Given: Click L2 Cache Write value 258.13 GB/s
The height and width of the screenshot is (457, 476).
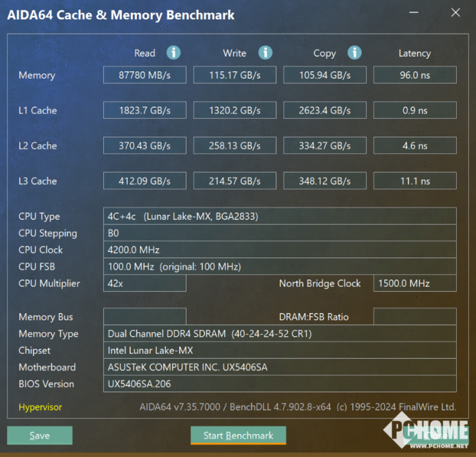Looking at the screenshot, I should (235, 145).
